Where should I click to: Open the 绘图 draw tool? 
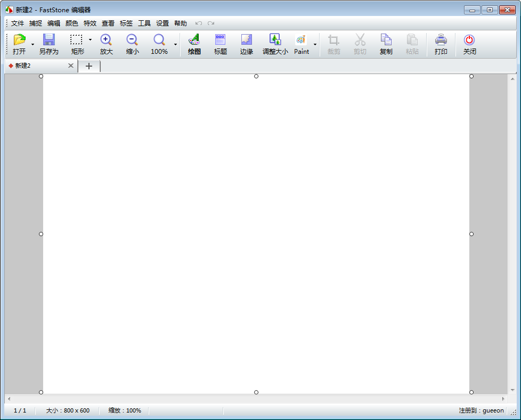click(x=194, y=40)
